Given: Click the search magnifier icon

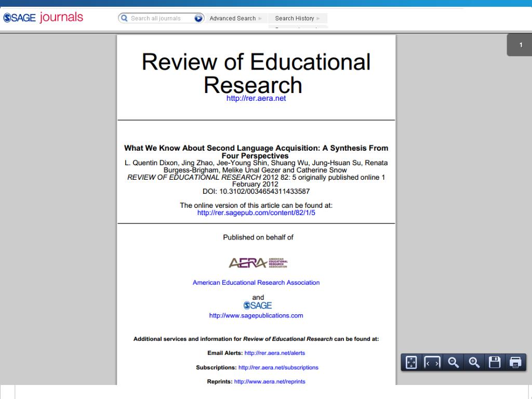Looking at the screenshot, I should click(x=124, y=18).
